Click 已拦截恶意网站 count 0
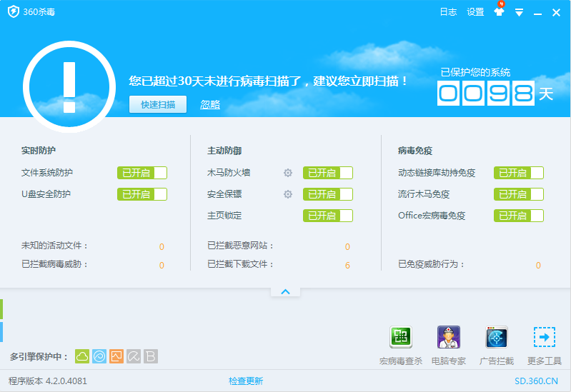Image resolution: width=571 pixels, height=392 pixels. (x=347, y=247)
